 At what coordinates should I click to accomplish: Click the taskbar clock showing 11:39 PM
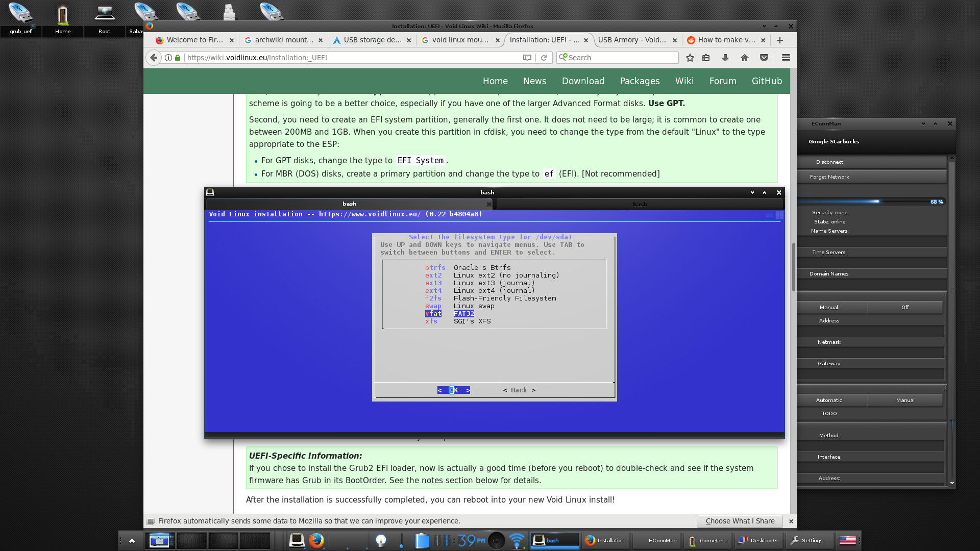[460, 540]
